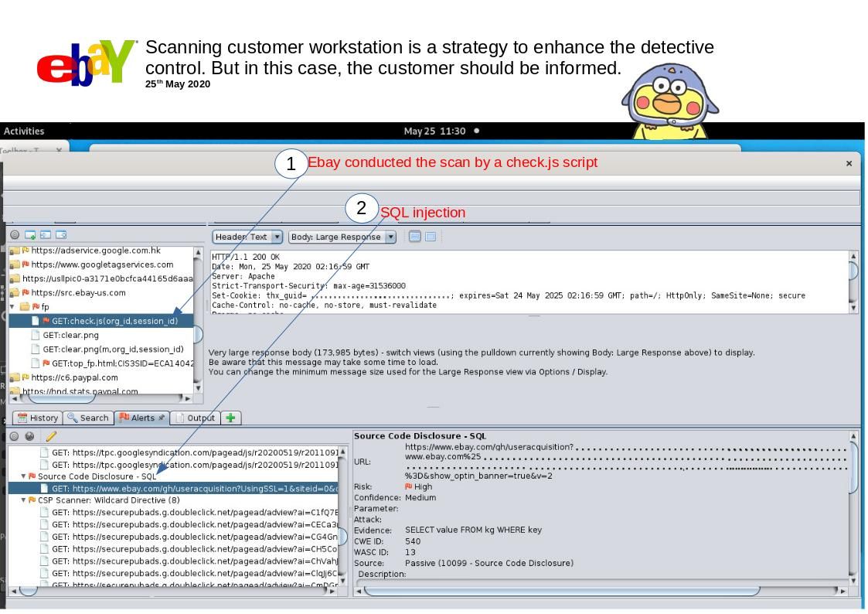Screen dimensions: 868x614
Task: Click the target icon in the Alerts toolbar
Action: pos(15,437)
